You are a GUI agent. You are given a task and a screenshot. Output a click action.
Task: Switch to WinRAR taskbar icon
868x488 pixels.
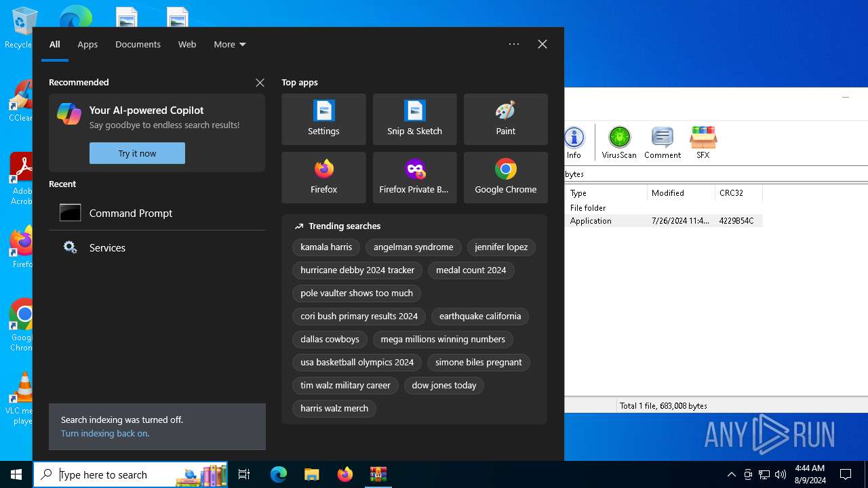click(378, 474)
